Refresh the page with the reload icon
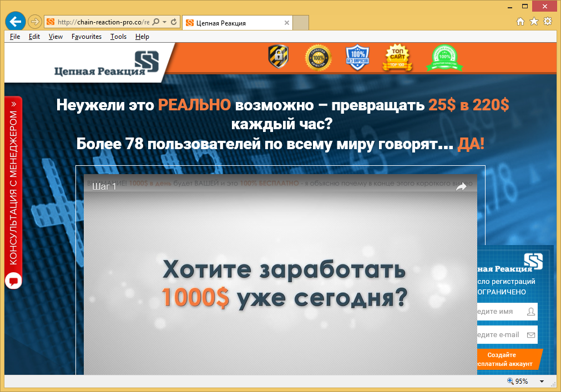The width and height of the screenshot is (561, 392). tap(174, 22)
